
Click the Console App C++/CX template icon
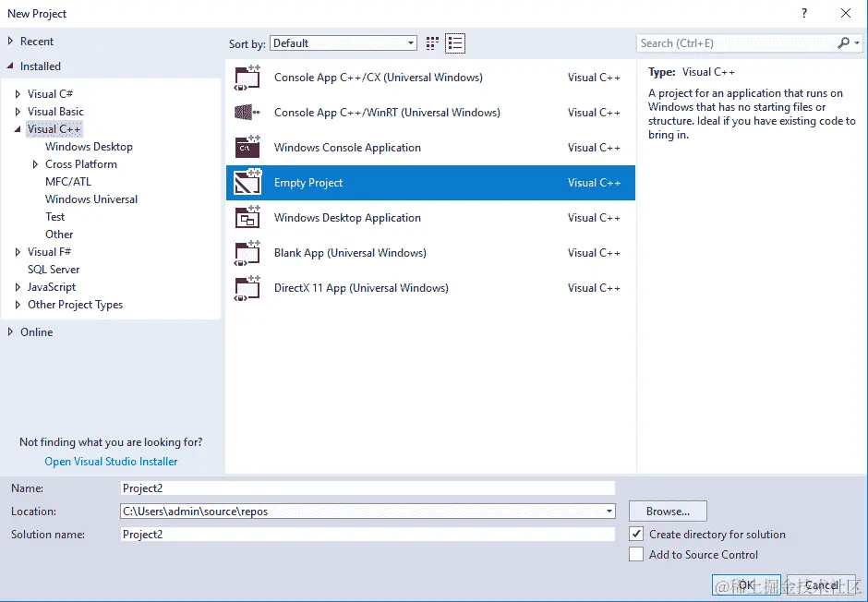tap(247, 78)
